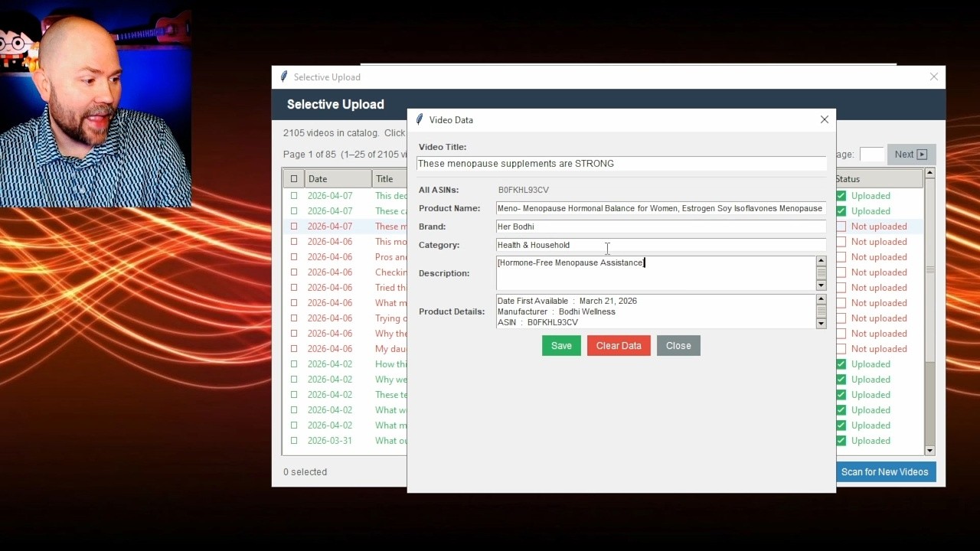Click the down spinner arrow beside Product Details

821,324
